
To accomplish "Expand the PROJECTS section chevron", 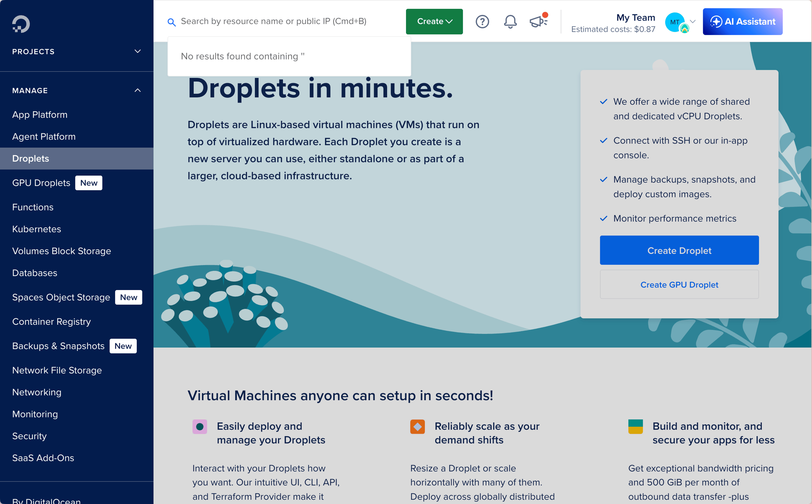I will tap(138, 51).
